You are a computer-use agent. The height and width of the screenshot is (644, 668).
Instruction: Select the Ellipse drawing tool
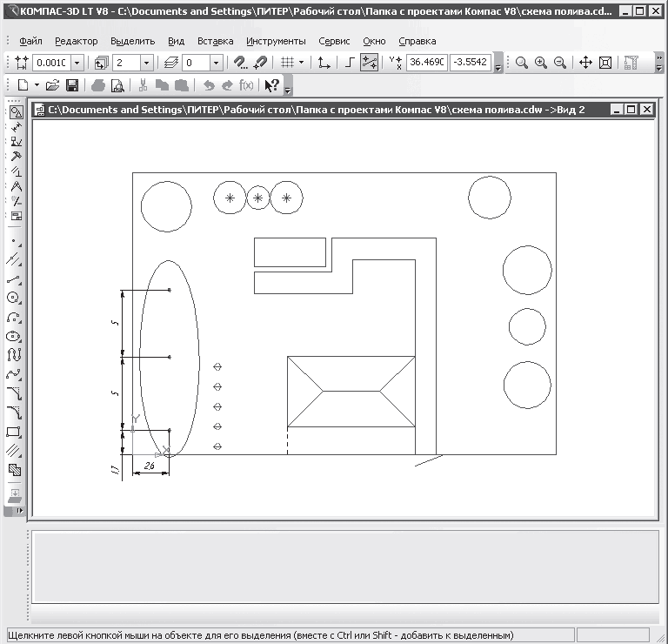pos(14,336)
